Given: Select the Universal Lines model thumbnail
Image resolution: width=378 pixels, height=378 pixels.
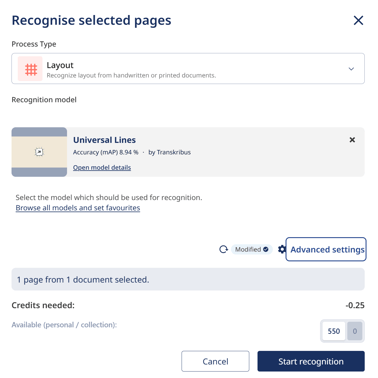Looking at the screenshot, I should point(39,152).
